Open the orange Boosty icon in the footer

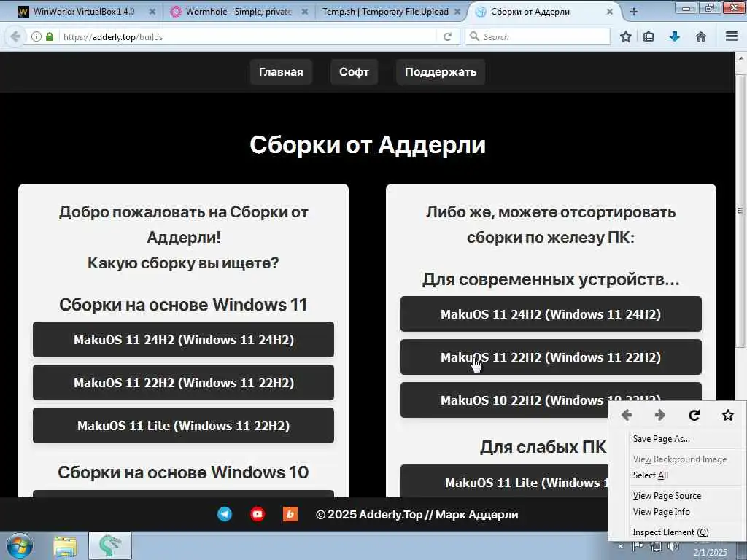pyautogui.click(x=290, y=514)
